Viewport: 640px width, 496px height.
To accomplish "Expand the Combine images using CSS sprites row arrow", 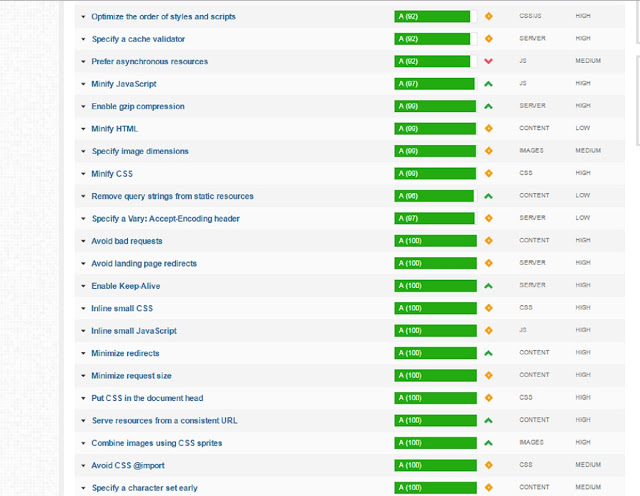I will tap(83, 443).
